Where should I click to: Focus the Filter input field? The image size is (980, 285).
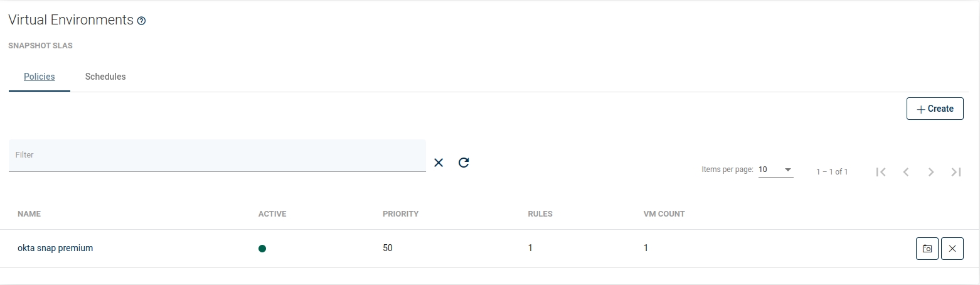(x=217, y=155)
